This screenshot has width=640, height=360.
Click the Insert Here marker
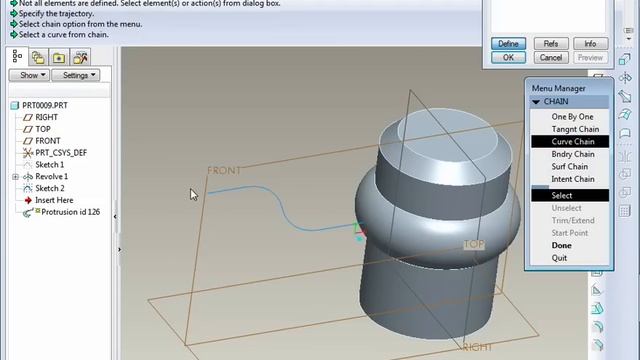pyautogui.click(x=54, y=200)
